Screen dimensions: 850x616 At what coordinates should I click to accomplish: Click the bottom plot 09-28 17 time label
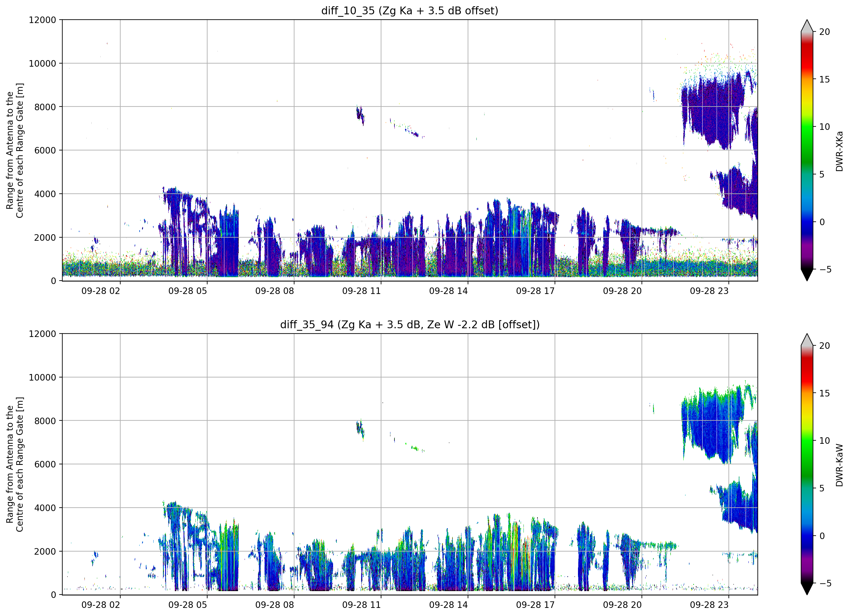coord(536,605)
